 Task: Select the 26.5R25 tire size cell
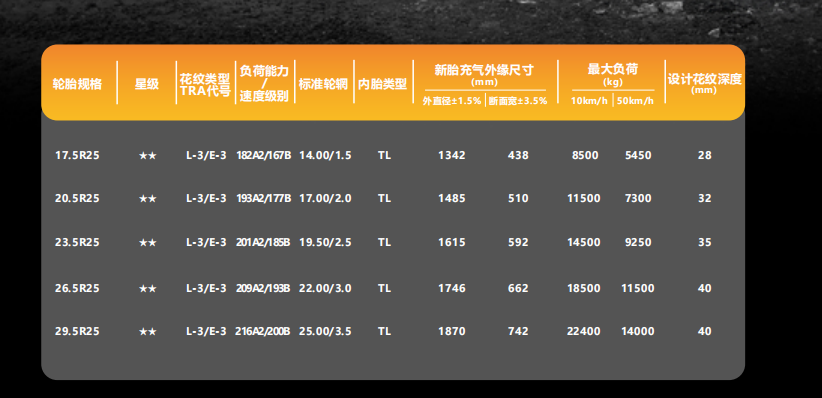pyautogui.click(x=77, y=288)
